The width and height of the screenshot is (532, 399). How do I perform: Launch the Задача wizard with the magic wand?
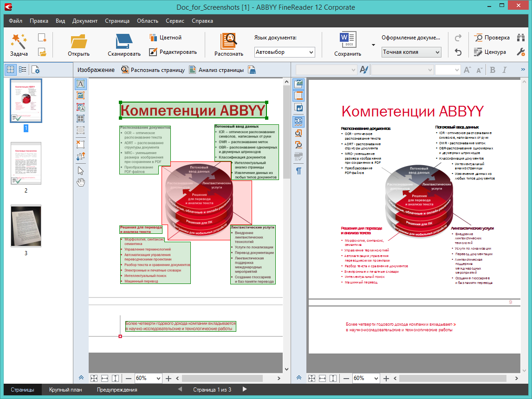(19, 45)
